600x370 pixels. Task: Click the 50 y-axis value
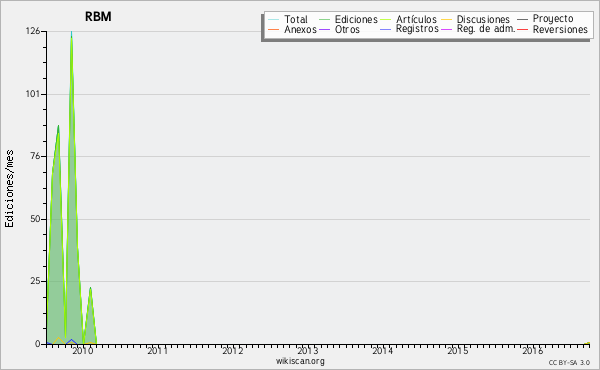click(x=35, y=219)
